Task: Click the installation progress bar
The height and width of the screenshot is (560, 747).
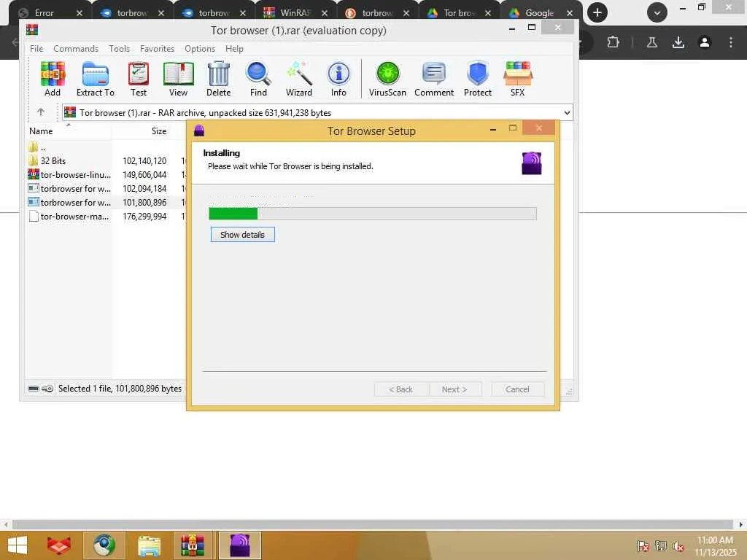Action: pos(373,214)
